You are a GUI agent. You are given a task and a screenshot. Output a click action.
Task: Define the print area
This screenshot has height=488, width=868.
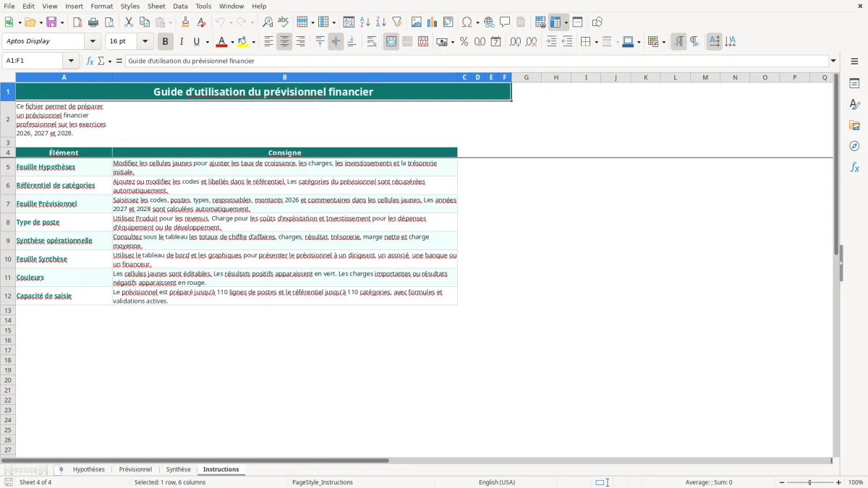[x=540, y=22]
